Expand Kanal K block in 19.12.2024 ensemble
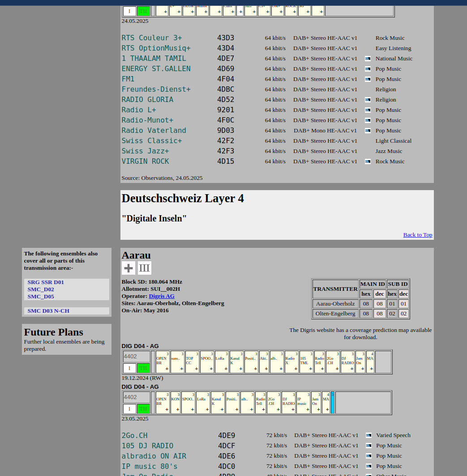467x476 pixels. [236, 362]
